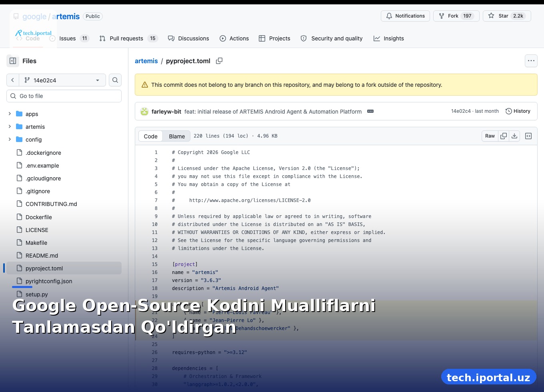Click the artemis breadcrumb link
544x392 pixels.
(146, 61)
